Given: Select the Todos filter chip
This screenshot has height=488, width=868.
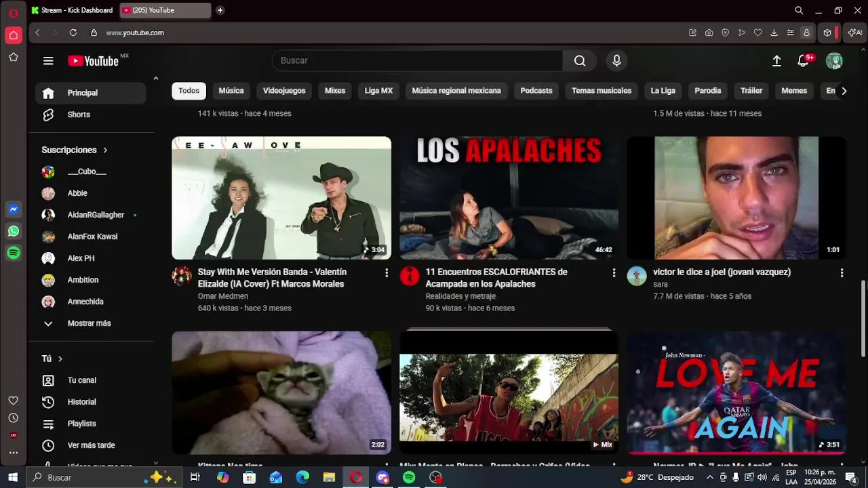Looking at the screenshot, I should pyautogui.click(x=189, y=91).
